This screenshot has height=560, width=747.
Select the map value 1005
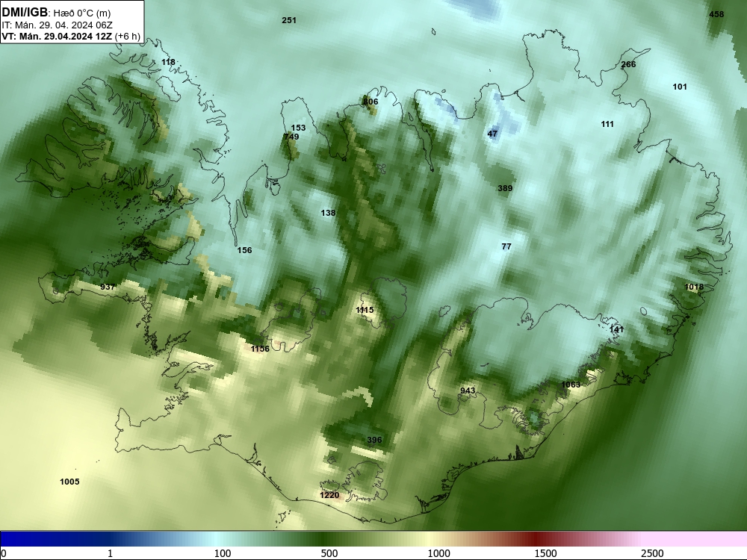click(x=69, y=482)
